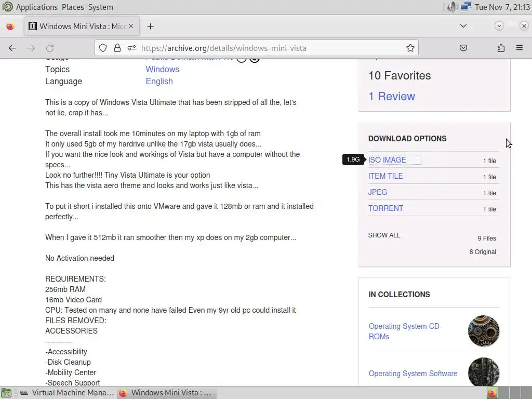Click the DOWNLOAD OPTIONS heading

[x=407, y=138]
